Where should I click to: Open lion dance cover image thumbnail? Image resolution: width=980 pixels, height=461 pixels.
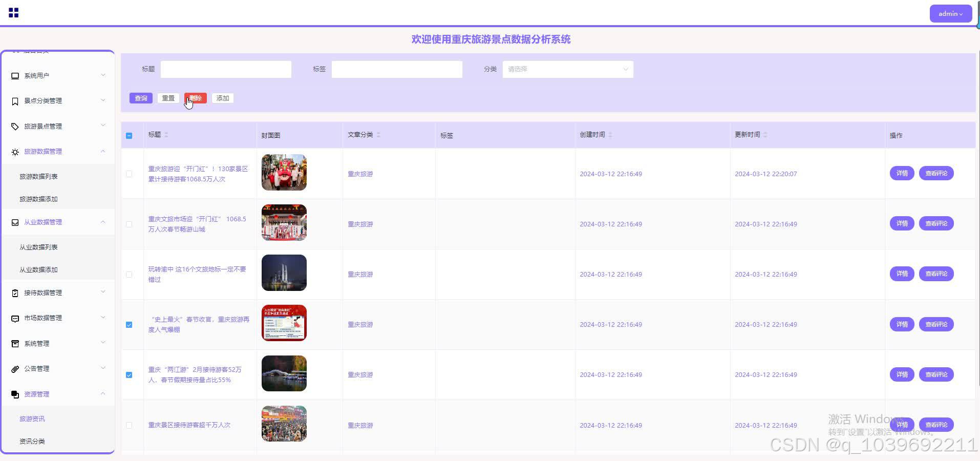tap(284, 173)
